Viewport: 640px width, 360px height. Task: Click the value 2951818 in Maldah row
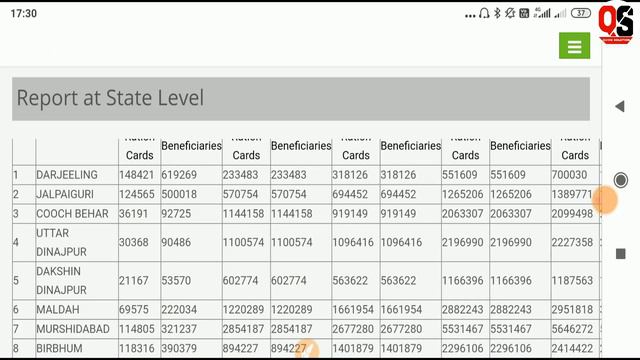click(572, 310)
